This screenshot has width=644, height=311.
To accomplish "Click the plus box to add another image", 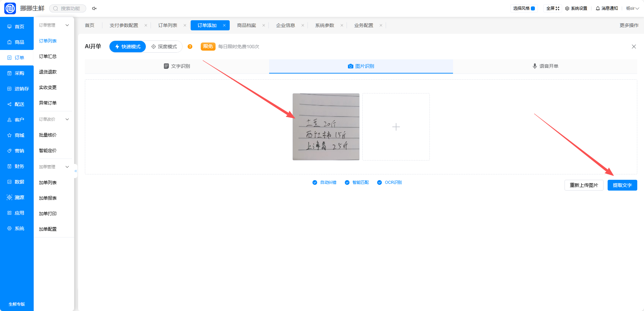I will pyautogui.click(x=396, y=127).
